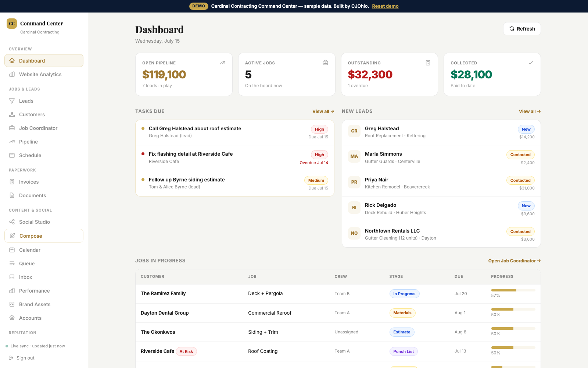This screenshot has width=588, height=368.
Task: Open the Performance page
Action: 44,291
